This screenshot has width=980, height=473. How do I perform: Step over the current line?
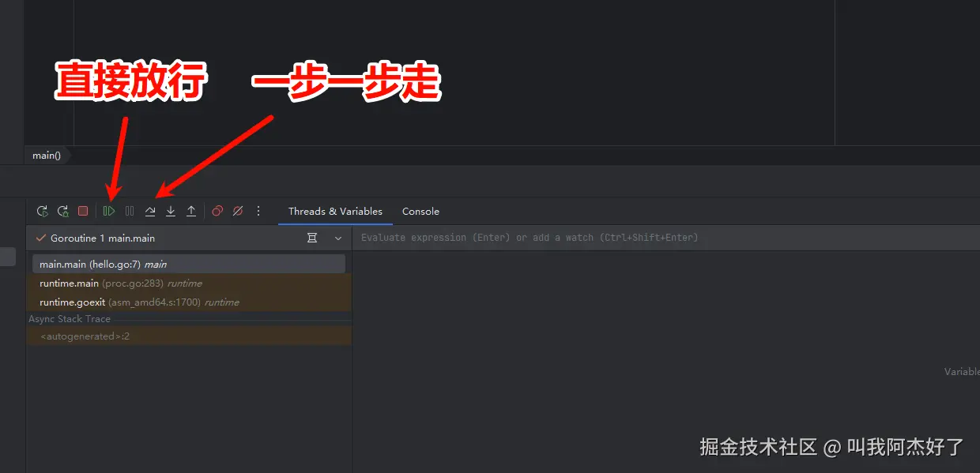click(x=150, y=212)
